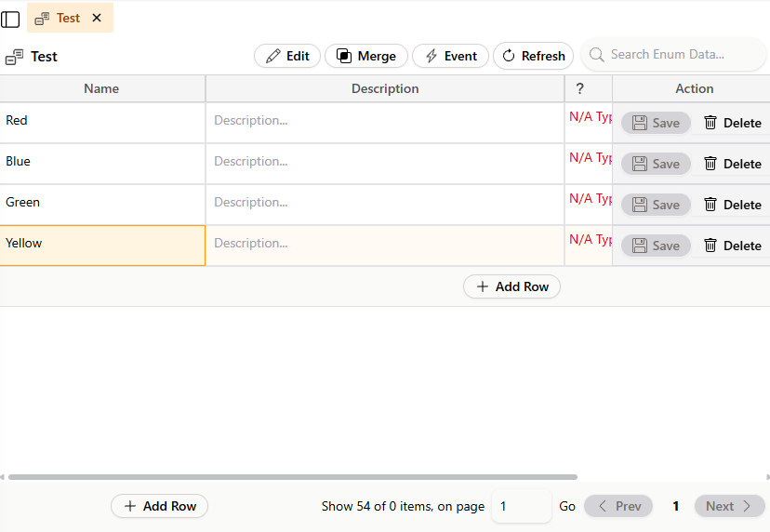Open the Event button
The width and height of the screenshot is (770, 532).
pos(450,56)
